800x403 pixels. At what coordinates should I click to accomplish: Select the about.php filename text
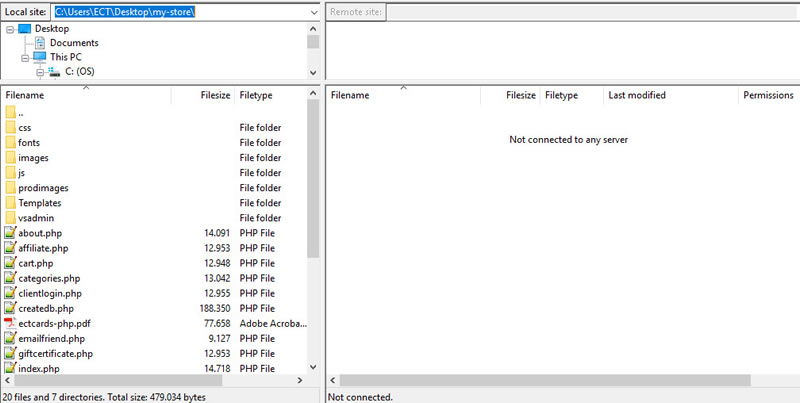[x=40, y=233]
